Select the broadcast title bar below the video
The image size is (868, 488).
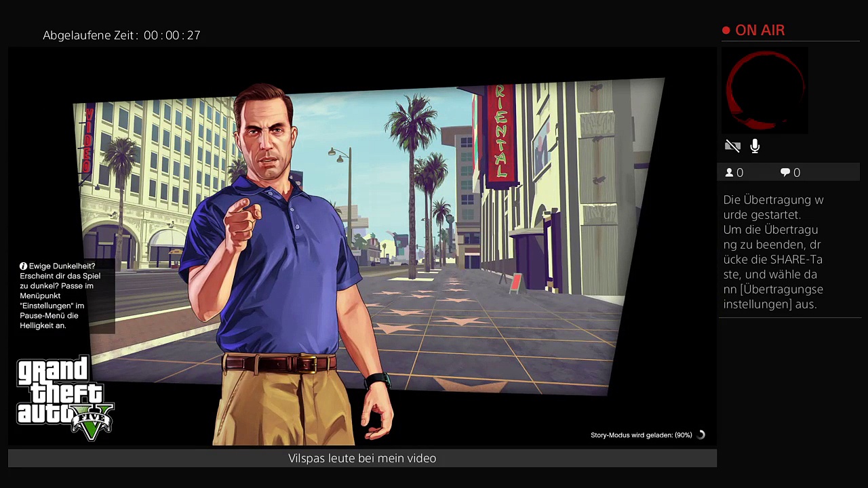[362, 459]
